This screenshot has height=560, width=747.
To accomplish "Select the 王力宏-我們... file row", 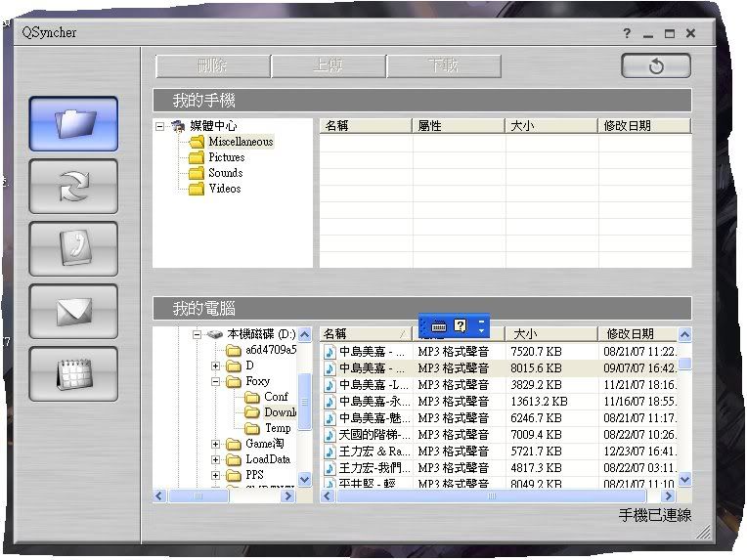I will click(x=500, y=468).
